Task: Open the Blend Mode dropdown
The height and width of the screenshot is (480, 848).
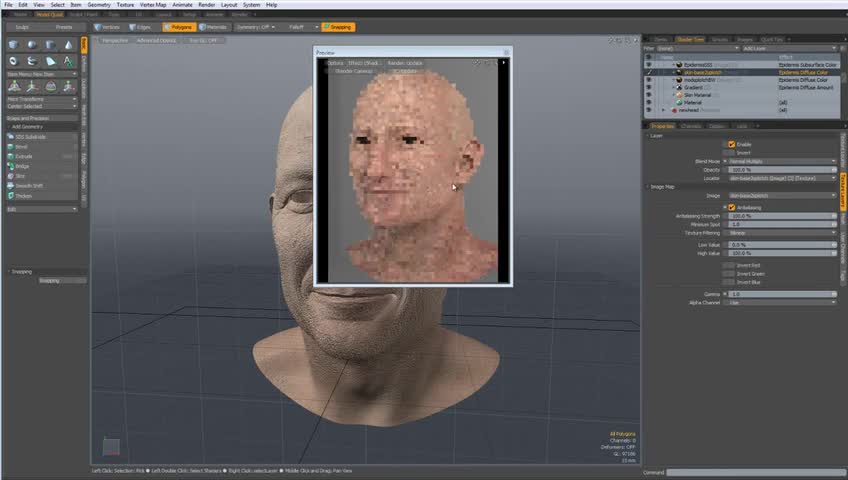Action: click(782, 161)
